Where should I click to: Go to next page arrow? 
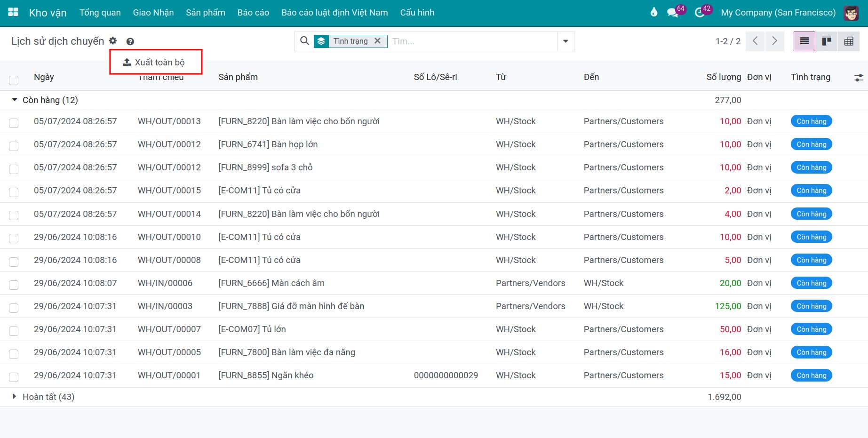point(774,41)
